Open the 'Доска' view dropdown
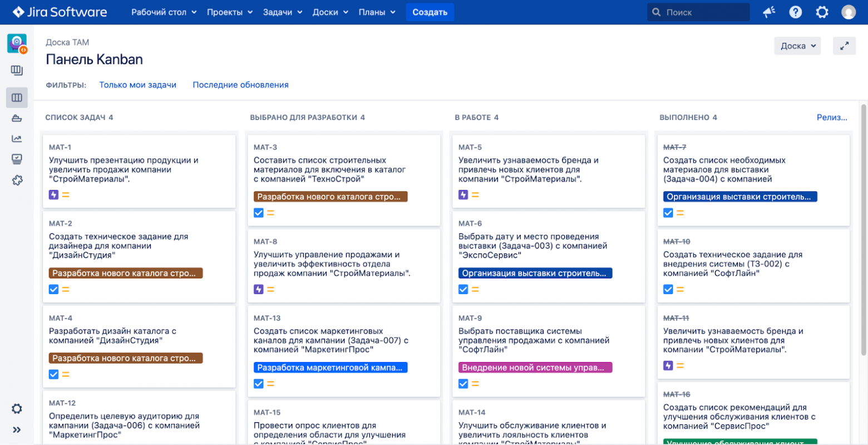This screenshot has height=445, width=868. point(797,46)
